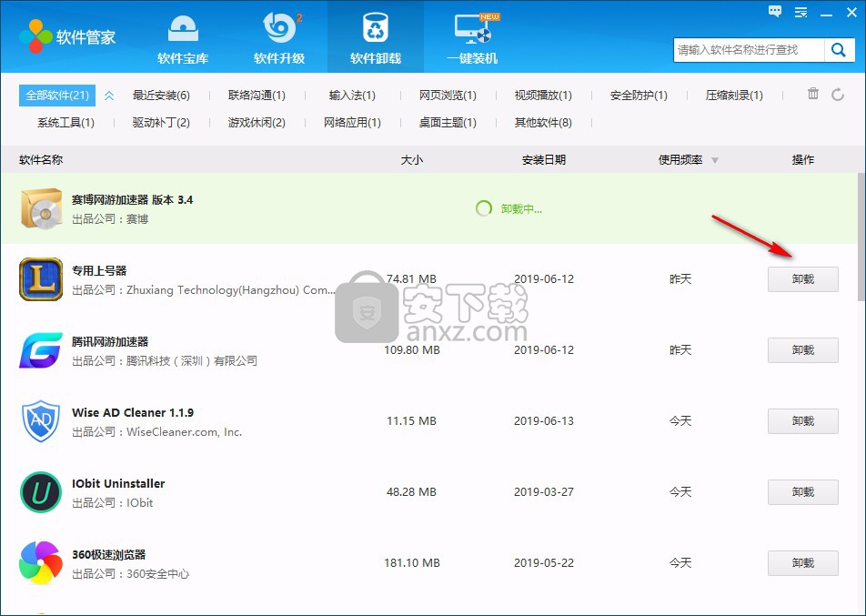Viewport: 866px width, 616px height.
Task: Collapse the category list chevron
Action: (x=109, y=96)
